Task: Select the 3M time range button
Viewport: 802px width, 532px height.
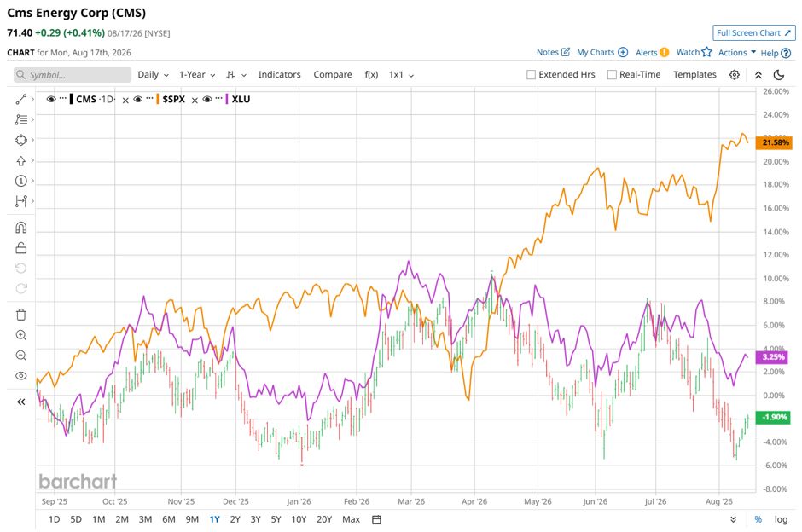Action: click(145, 519)
